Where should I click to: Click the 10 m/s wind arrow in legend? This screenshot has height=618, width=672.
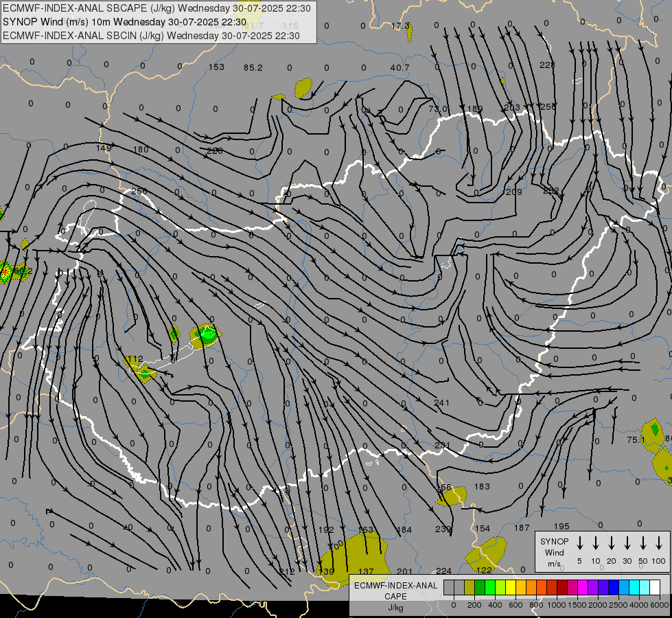coord(596,543)
